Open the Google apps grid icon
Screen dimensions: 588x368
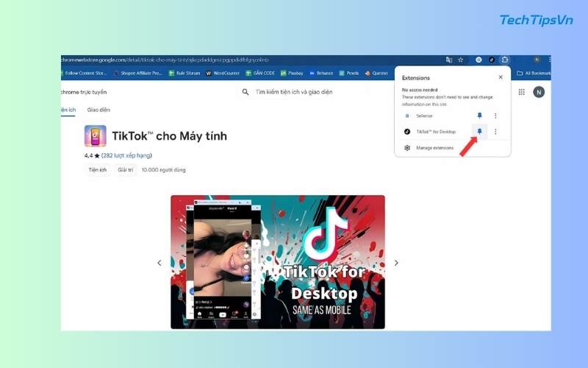click(521, 92)
